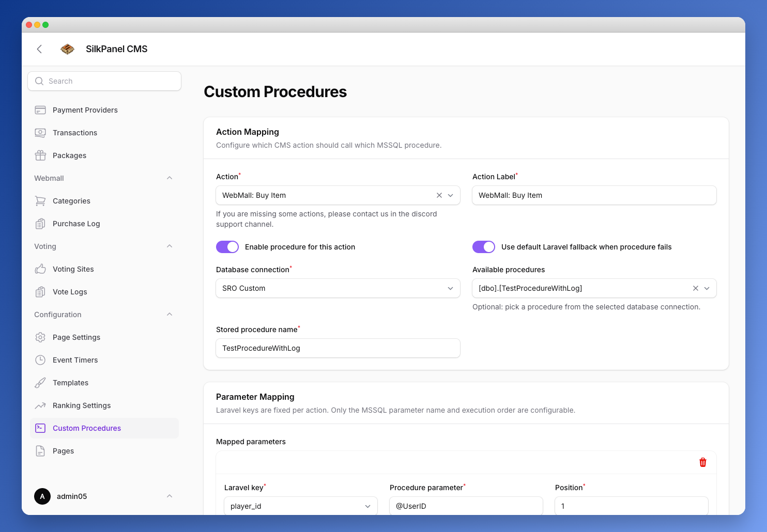Click the Categories cart icon

tap(40, 201)
